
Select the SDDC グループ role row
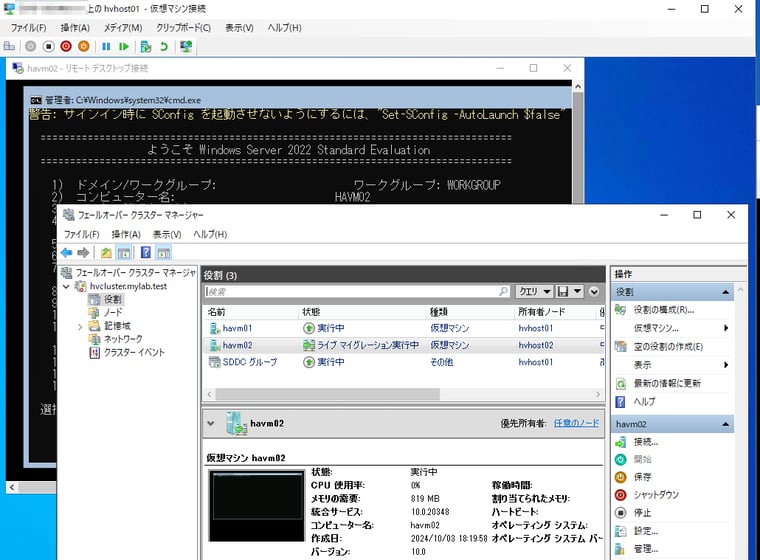[x=404, y=362]
